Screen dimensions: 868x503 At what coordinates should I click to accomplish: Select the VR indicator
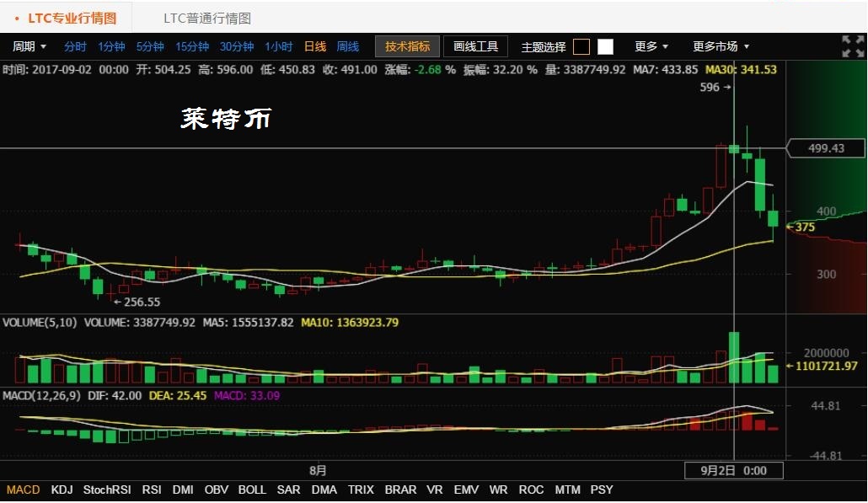[x=435, y=490]
